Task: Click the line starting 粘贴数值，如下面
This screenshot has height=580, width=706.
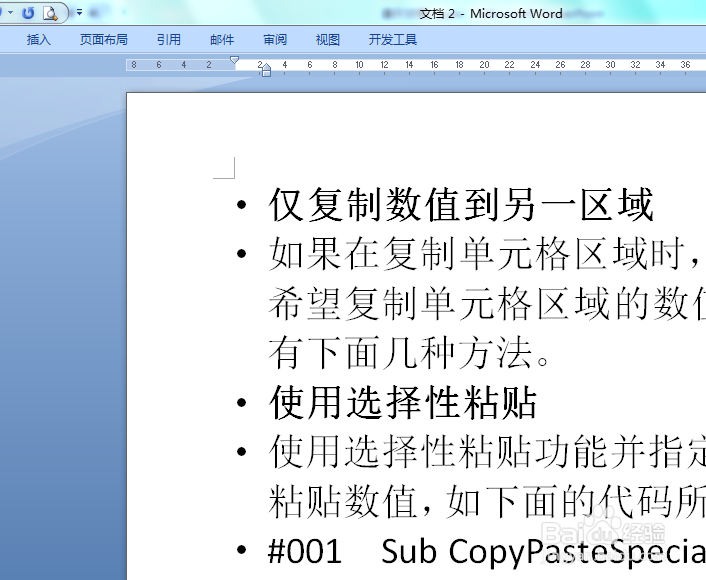Action: pyautogui.click(x=487, y=501)
